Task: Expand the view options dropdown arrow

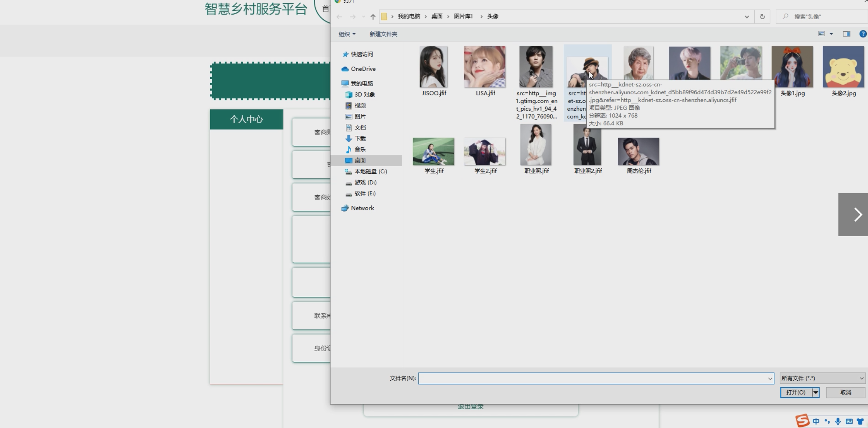Action: coord(831,34)
